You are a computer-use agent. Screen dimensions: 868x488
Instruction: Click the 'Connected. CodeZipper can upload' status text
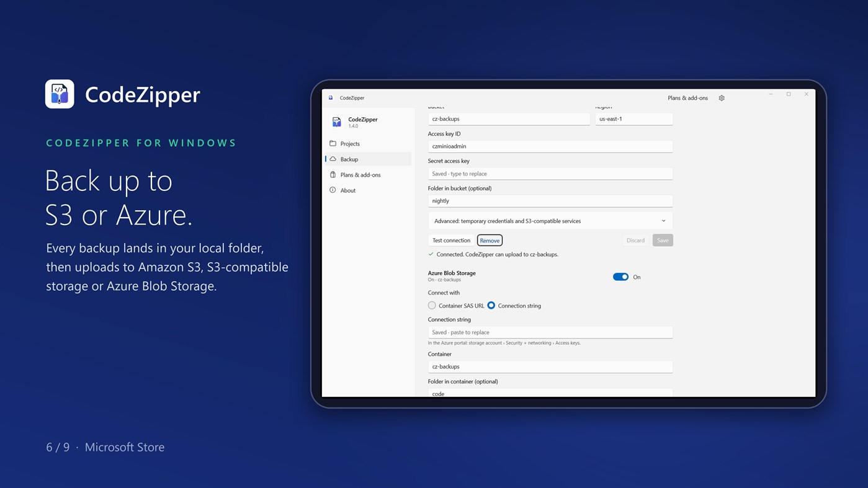(x=497, y=254)
